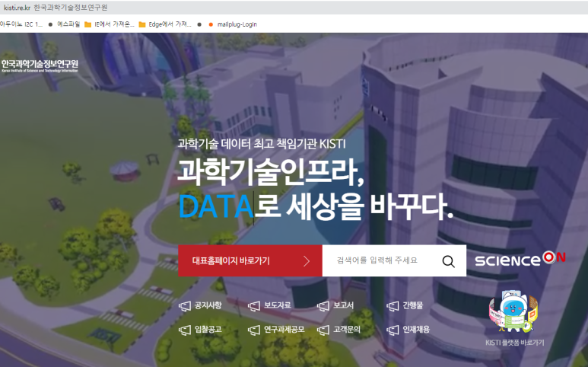Image resolution: width=588 pixels, height=367 pixels.
Task: Click the magnifier search icon
Action: click(x=448, y=261)
